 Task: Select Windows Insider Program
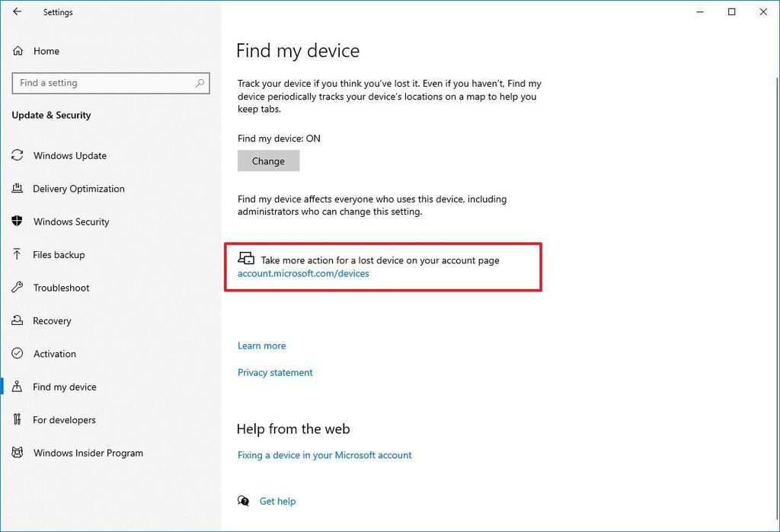[x=88, y=453]
